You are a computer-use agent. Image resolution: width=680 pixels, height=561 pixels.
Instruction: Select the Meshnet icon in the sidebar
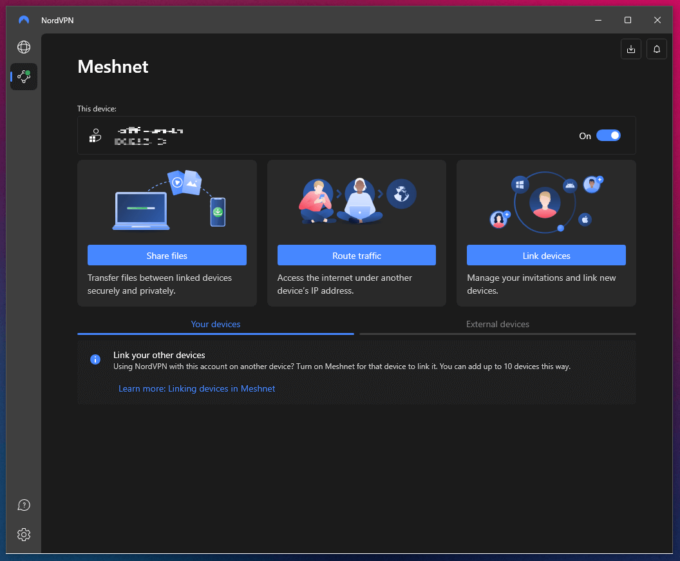(24, 77)
